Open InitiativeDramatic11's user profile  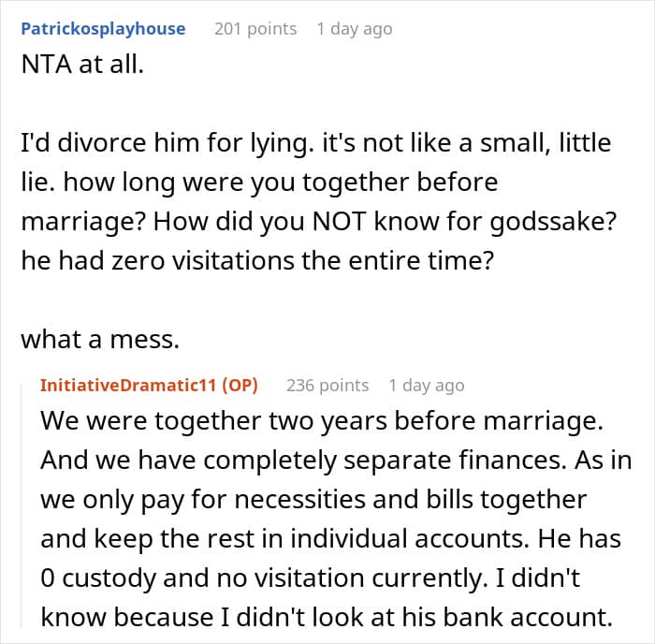tap(128, 386)
